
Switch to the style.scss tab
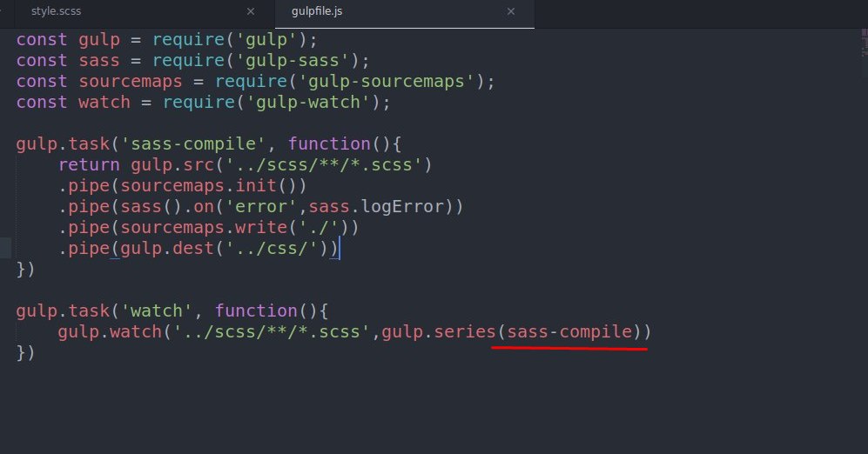pos(56,11)
